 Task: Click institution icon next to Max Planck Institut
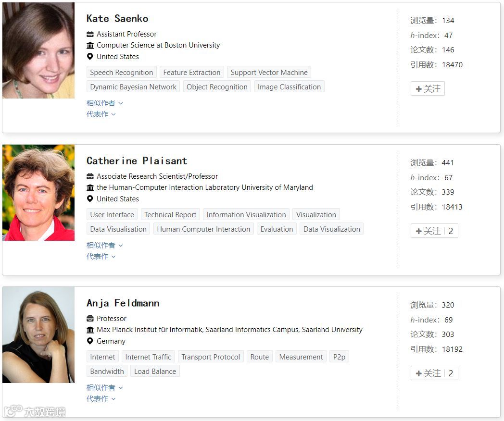tap(90, 330)
